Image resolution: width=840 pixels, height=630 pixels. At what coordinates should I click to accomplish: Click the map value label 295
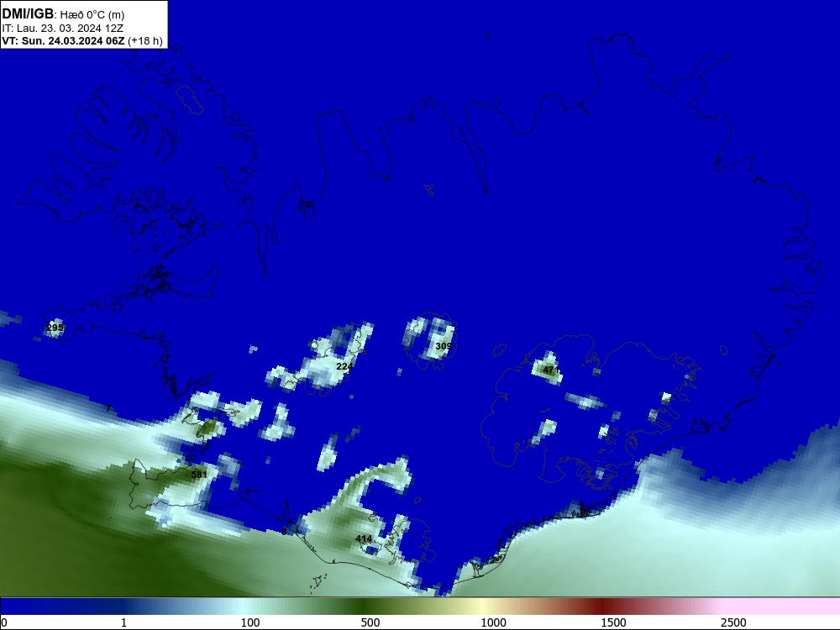(55, 328)
